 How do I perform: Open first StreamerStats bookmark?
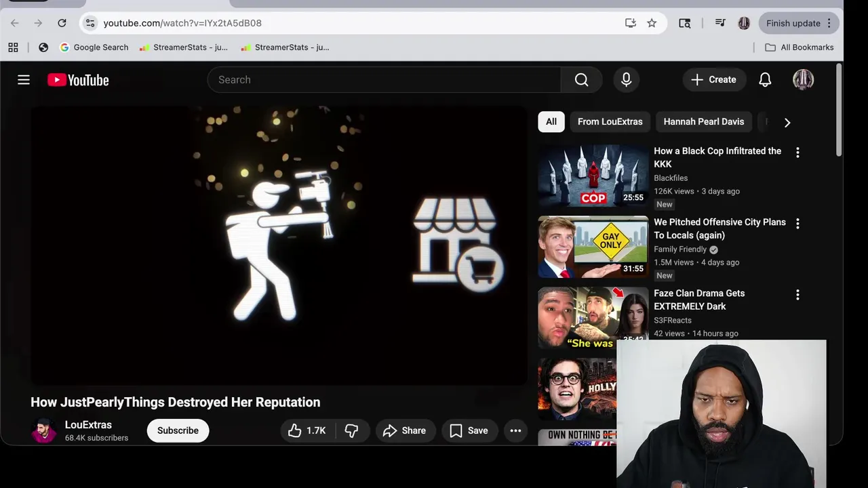[184, 47]
